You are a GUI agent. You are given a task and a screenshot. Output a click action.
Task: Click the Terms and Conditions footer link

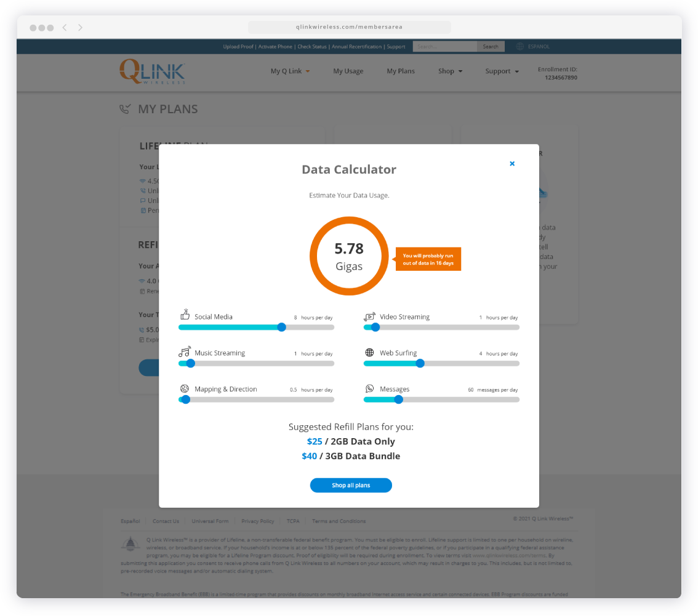[339, 521]
